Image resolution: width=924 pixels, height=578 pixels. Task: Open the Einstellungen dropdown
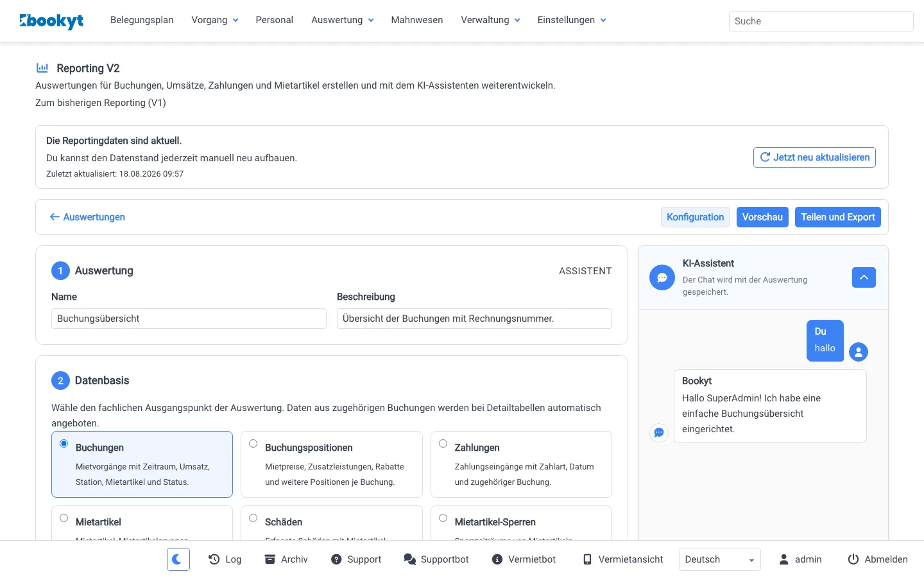click(572, 20)
